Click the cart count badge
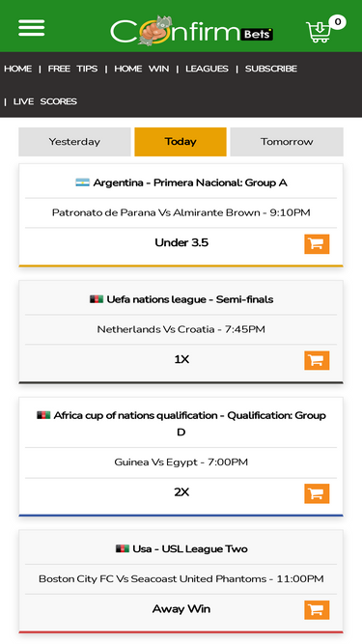 tap(337, 22)
